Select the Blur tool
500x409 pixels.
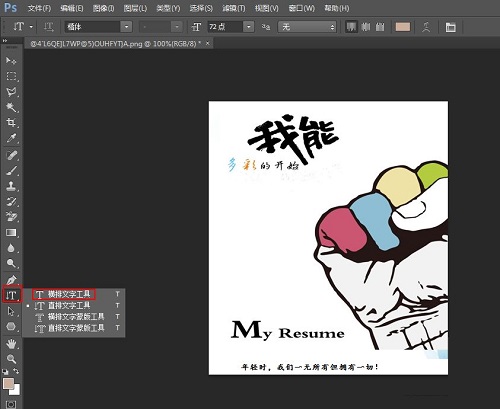11,248
